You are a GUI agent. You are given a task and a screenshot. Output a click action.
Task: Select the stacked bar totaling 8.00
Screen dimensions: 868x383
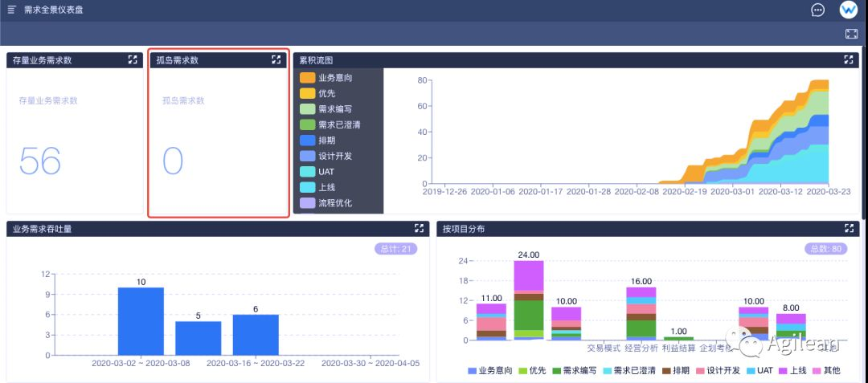pos(791,327)
